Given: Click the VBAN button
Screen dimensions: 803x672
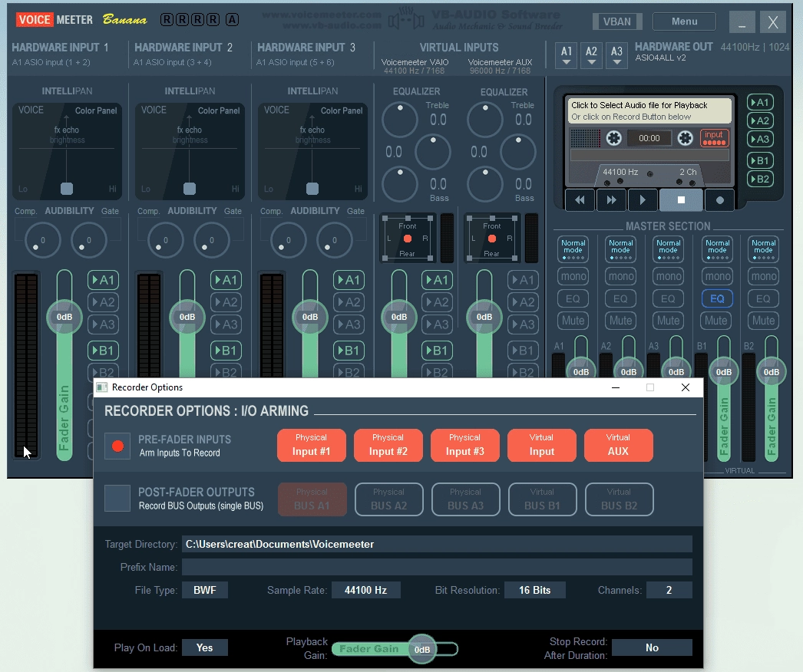Looking at the screenshot, I should (x=617, y=21).
